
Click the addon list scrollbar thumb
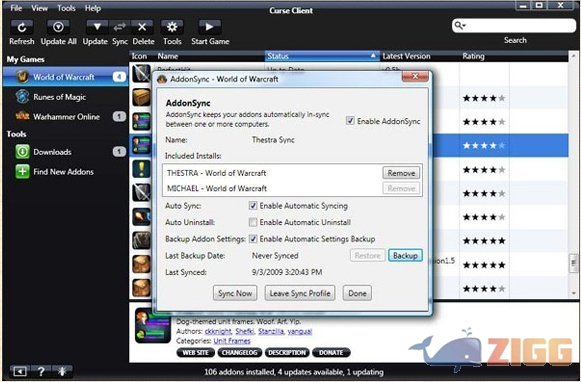[x=574, y=263]
